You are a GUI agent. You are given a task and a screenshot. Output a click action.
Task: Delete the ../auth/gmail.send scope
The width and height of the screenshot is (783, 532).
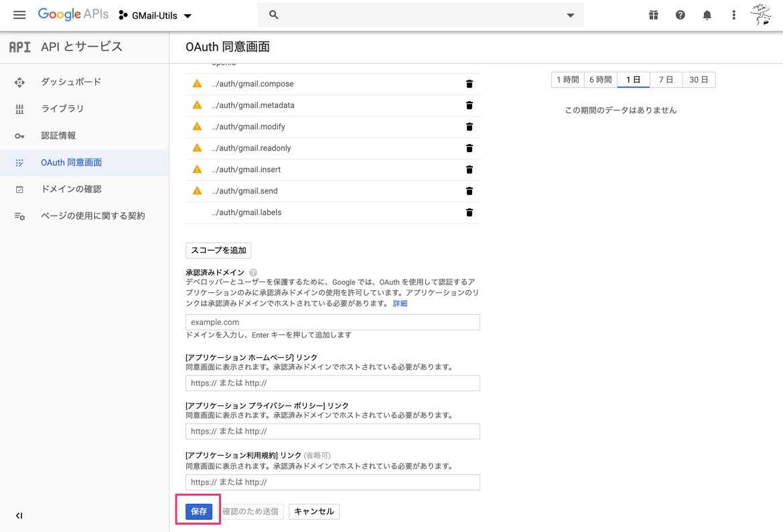pos(469,191)
